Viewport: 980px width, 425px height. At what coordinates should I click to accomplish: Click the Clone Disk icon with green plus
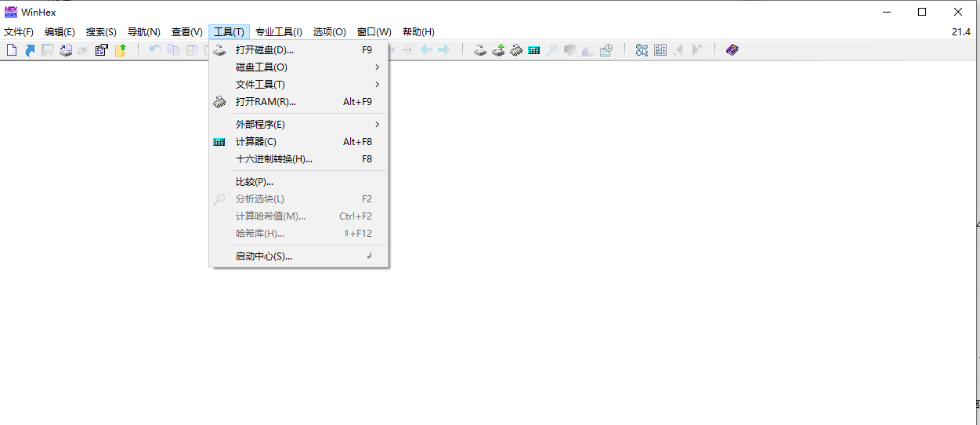click(x=498, y=50)
